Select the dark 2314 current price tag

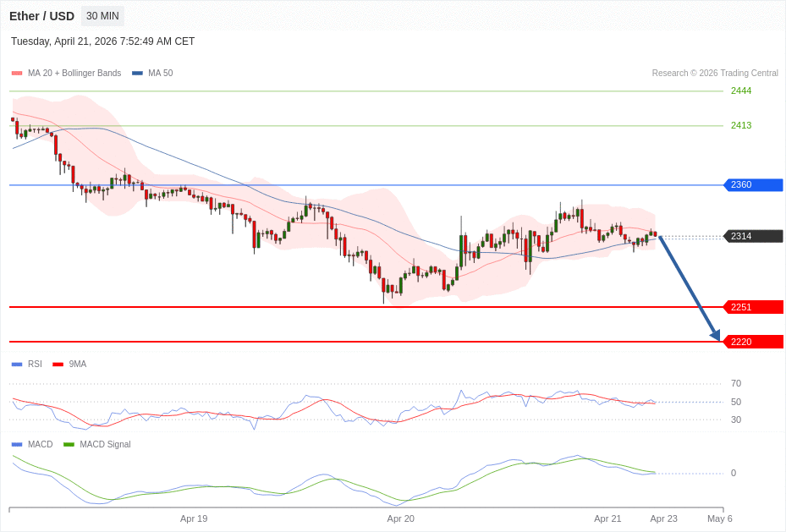pyautogui.click(x=753, y=236)
